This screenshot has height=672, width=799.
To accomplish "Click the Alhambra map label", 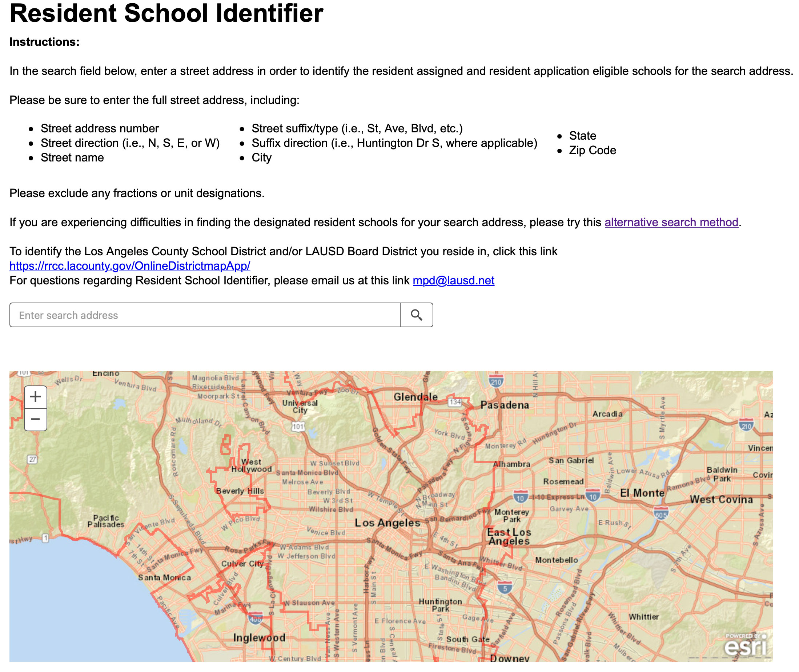I will (512, 464).
